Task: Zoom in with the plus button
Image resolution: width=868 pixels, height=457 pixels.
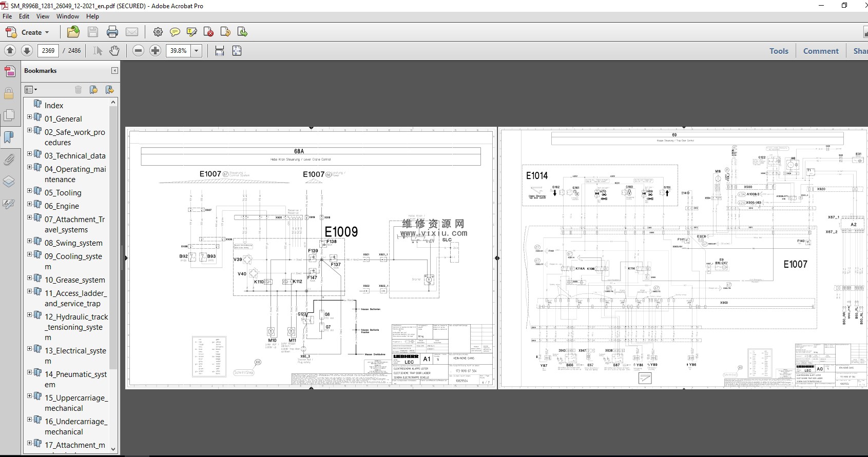Action: (155, 51)
